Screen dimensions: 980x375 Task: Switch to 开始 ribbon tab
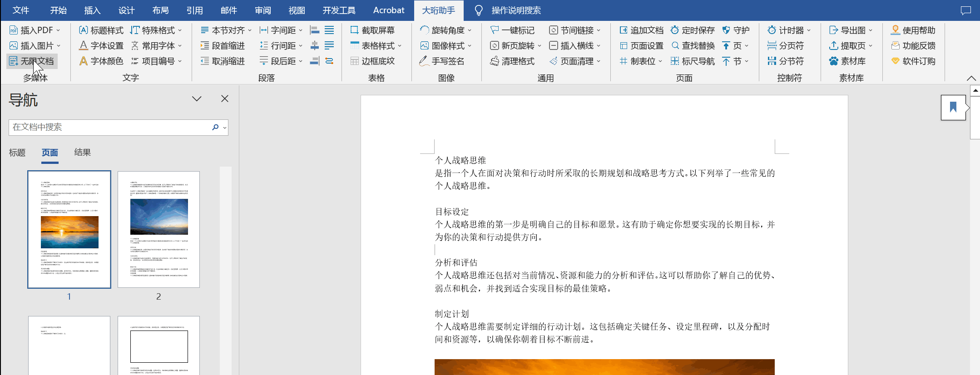[59, 10]
